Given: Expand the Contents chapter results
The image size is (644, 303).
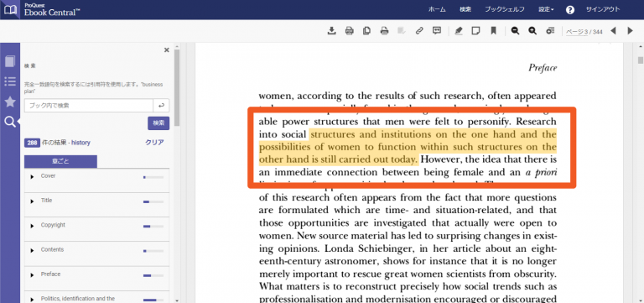Looking at the screenshot, I should (32, 251).
